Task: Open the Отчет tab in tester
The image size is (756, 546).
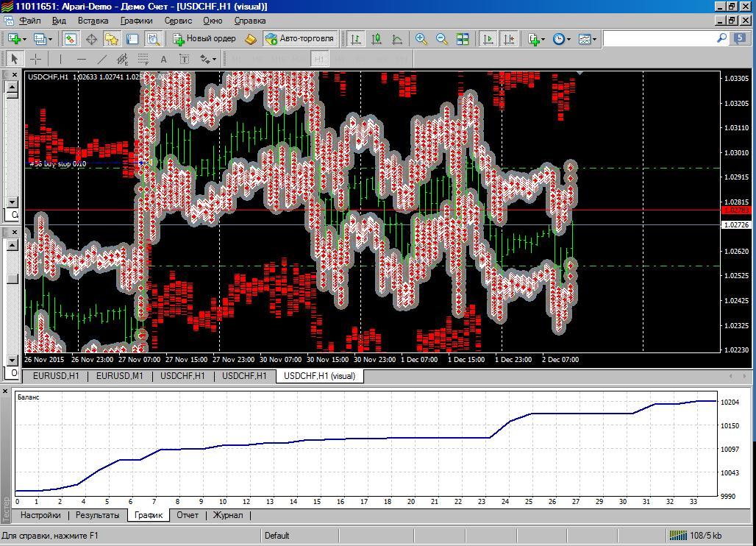Action: [188, 515]
